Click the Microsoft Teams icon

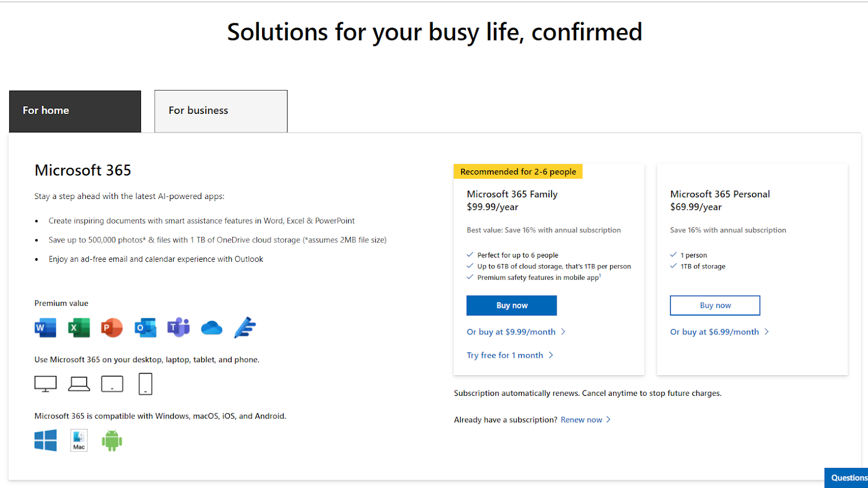coord(178,328)
